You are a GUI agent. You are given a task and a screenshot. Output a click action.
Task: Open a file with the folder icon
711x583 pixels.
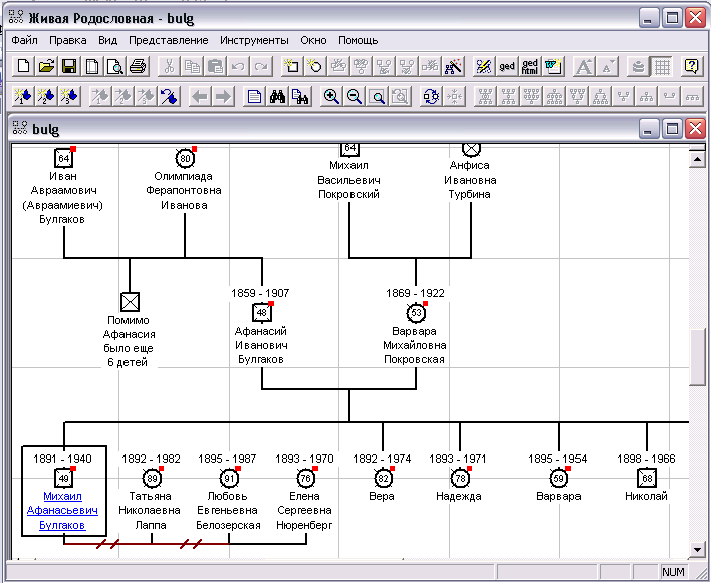coord(46,67)
